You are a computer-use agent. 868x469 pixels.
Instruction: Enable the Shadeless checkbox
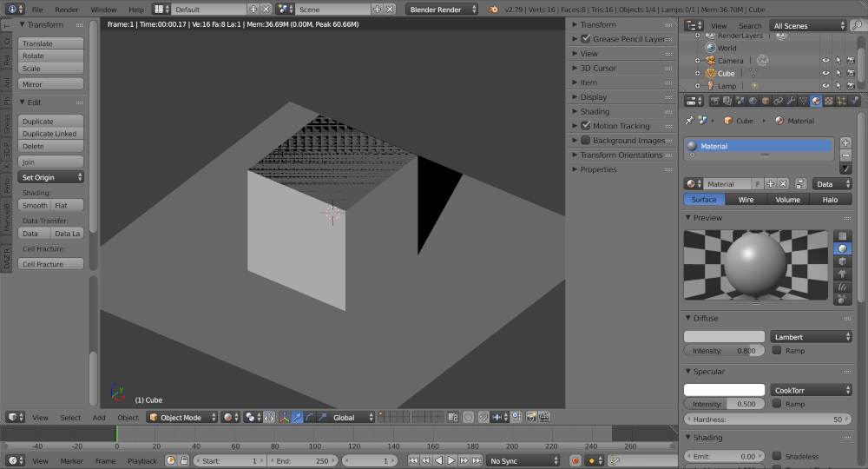coord(777,456)
